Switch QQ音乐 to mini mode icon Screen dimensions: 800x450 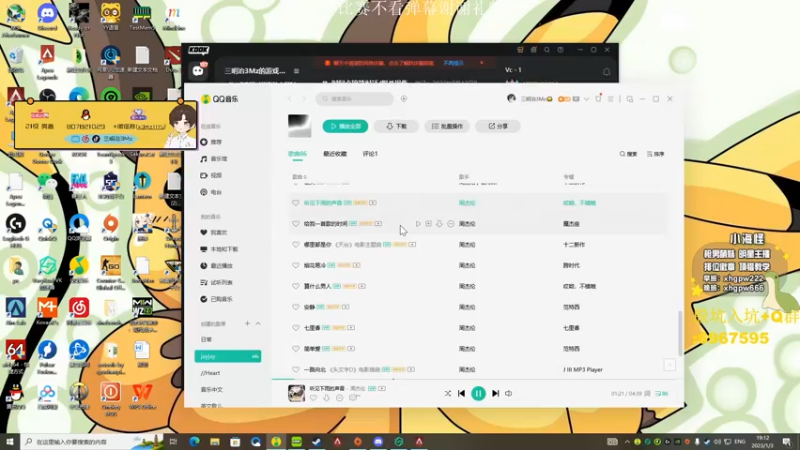point(630,99)
